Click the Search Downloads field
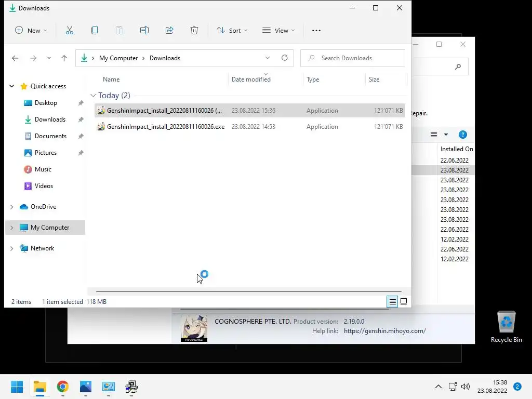Image resolution: width=532 pixels, height=399 pixels. pyautogui.click(x=353, y=58)
